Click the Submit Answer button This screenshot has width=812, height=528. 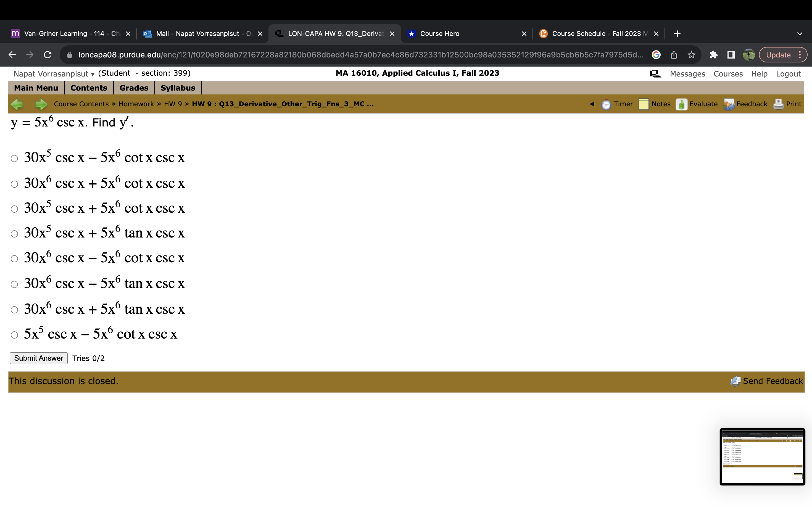[x=38, y=358]
